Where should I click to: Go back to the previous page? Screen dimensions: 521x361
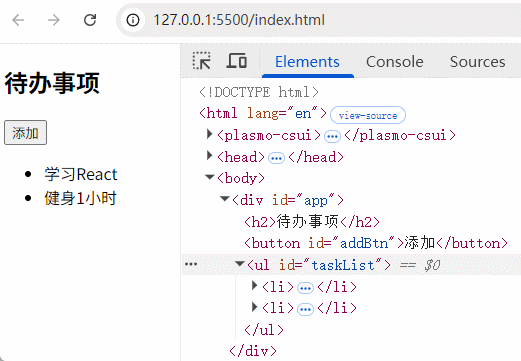tap(18, 20)
